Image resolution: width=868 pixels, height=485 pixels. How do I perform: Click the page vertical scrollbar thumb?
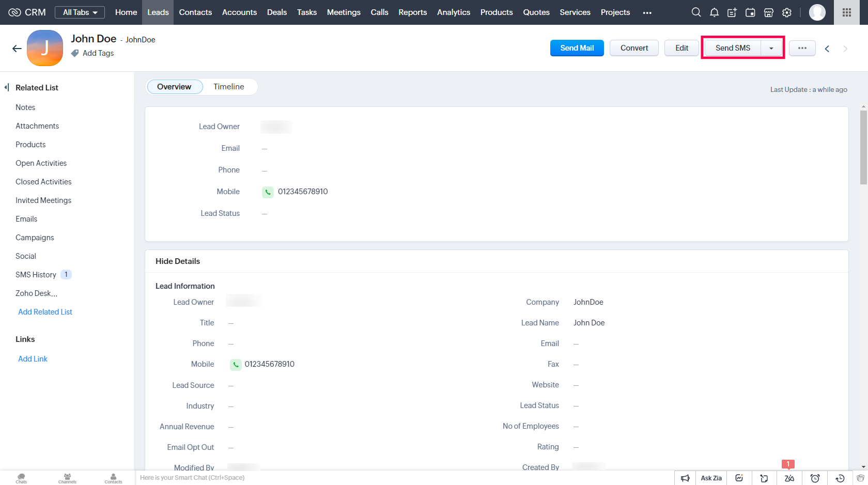tap(863, 147)
